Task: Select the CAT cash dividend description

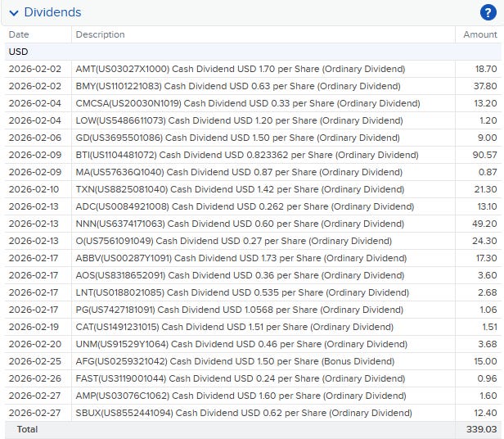Action: pos(234,327)
